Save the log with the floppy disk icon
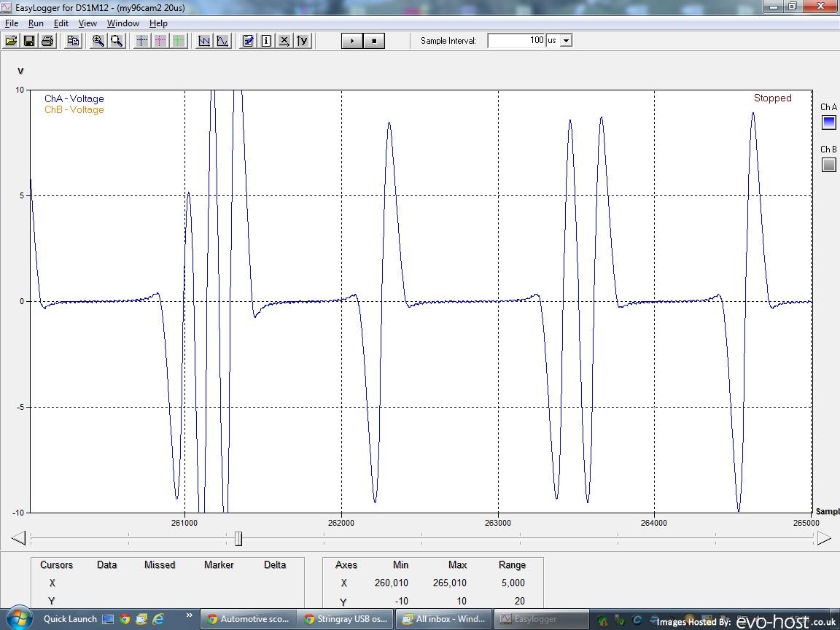 (29, 41)
